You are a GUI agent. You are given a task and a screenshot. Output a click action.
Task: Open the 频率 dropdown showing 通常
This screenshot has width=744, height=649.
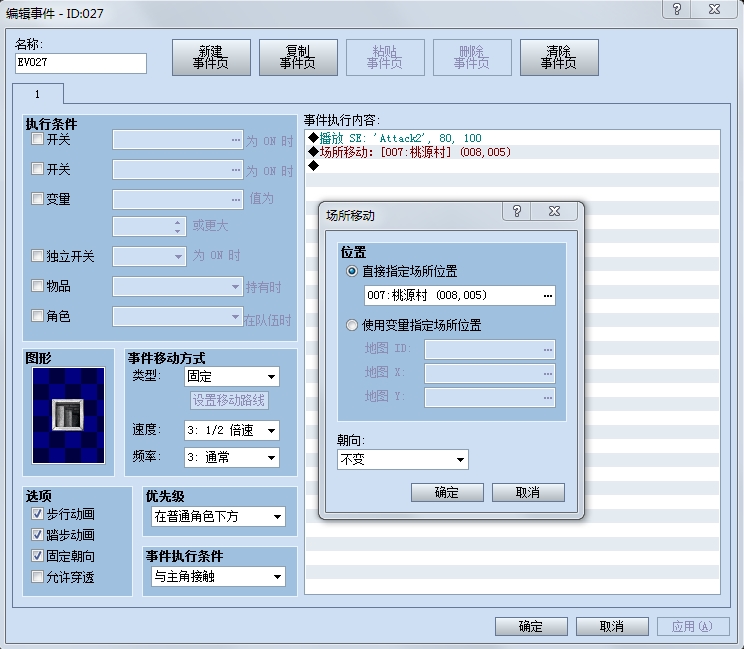[232, 458]
